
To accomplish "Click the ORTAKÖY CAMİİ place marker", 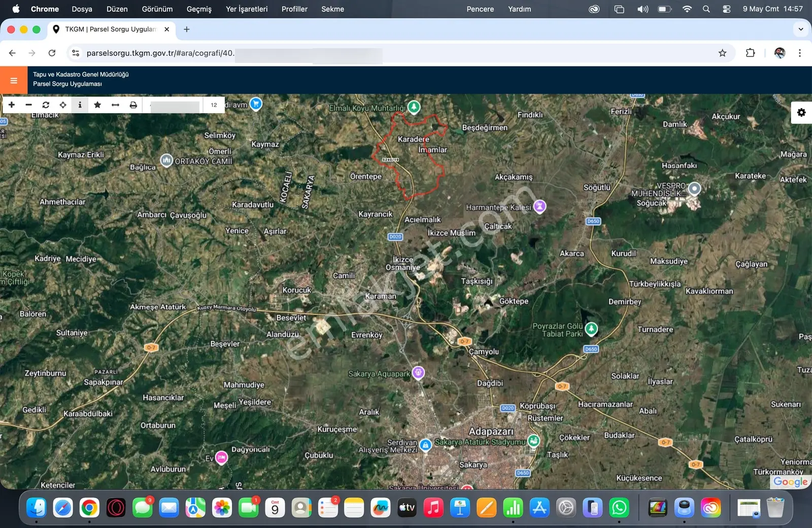I will (x=166, y=160).
